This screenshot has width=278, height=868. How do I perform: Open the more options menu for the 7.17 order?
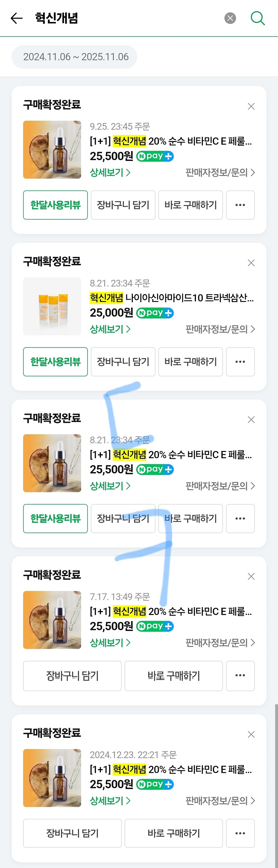pyautogui.click(x=240, y=675)
